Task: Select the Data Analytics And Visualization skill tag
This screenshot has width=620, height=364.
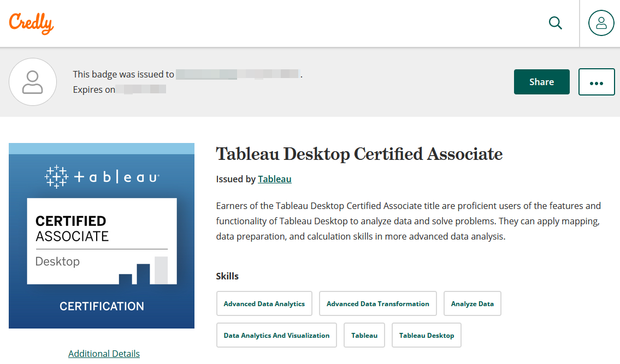Action: [276, 335]
